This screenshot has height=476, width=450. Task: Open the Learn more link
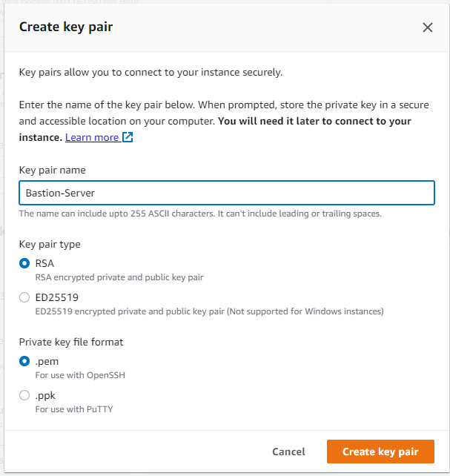[x=92, y=137]
